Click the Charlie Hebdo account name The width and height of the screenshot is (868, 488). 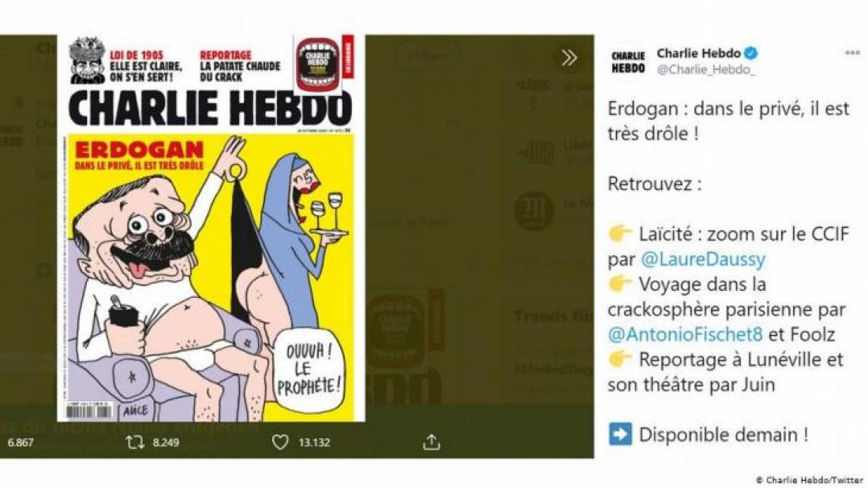click(x=698, y=53)
